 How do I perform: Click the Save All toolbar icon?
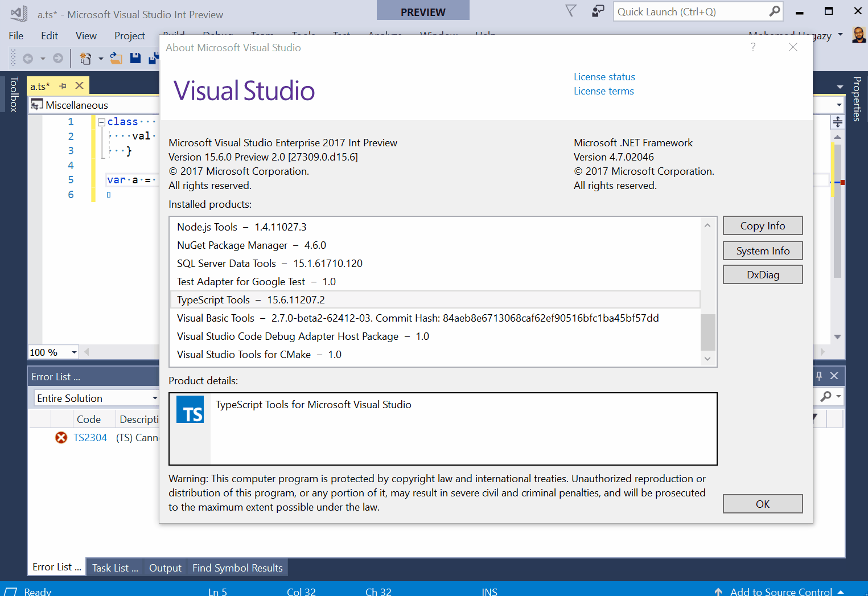point(154,57)
